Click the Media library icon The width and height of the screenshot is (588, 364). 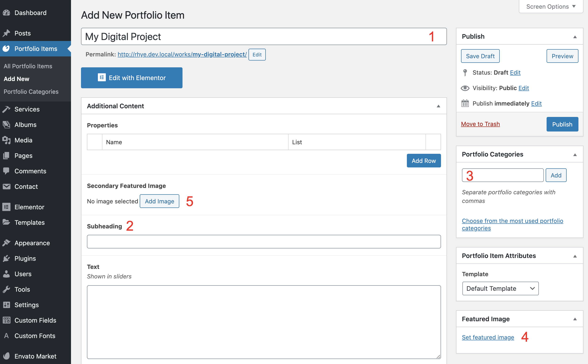point(7,140)
